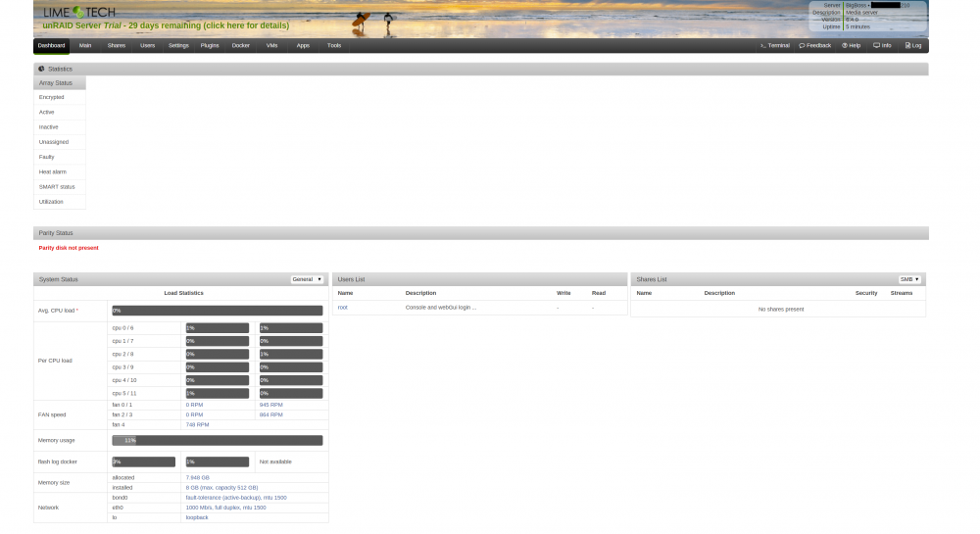The image size is (980, 534).
Task: Click the bond0 fault-tolerance link
Action: (236, 498)
